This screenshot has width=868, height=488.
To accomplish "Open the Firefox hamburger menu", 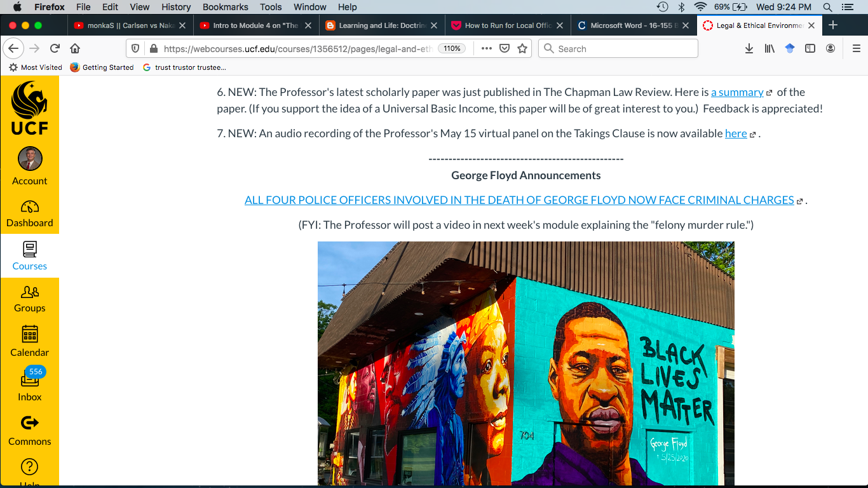I will click(x=856, y=49).
